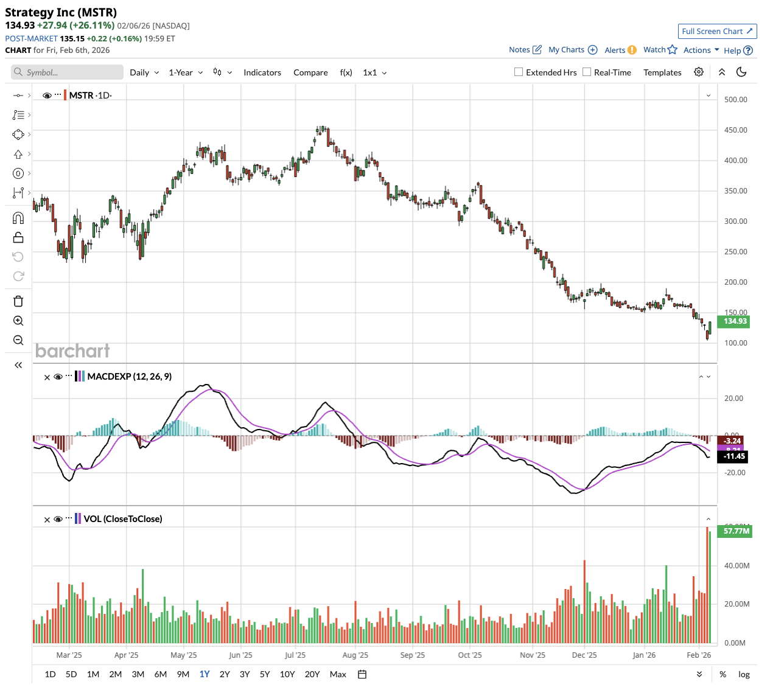
Task: Open Notes
Action: click(x=525, y=50)
